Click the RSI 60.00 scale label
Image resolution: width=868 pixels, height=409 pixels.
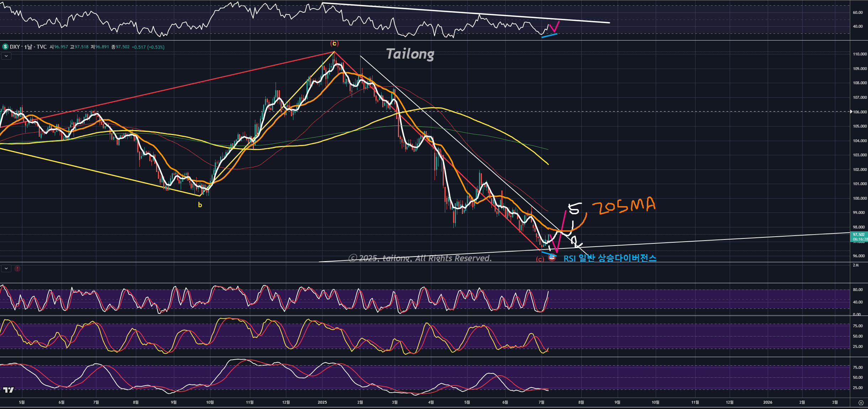pyautogui.click(x=857, y=12)
